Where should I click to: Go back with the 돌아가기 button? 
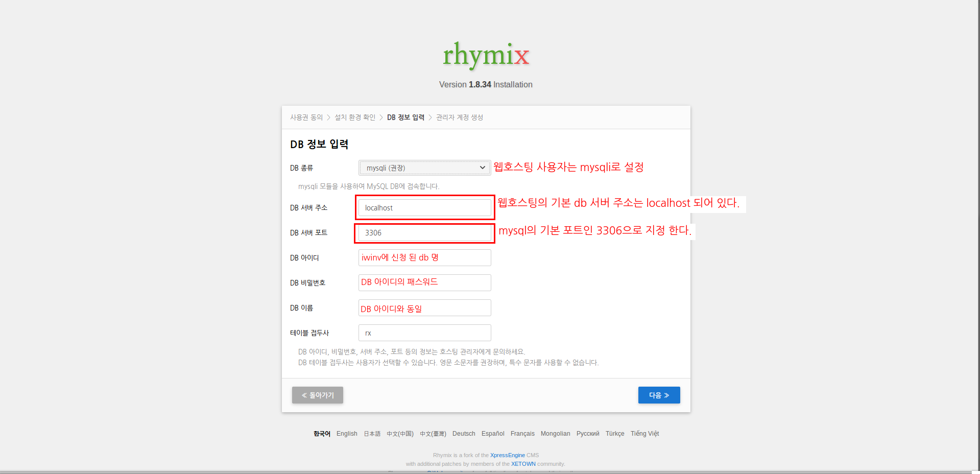[x=318, y=395]
